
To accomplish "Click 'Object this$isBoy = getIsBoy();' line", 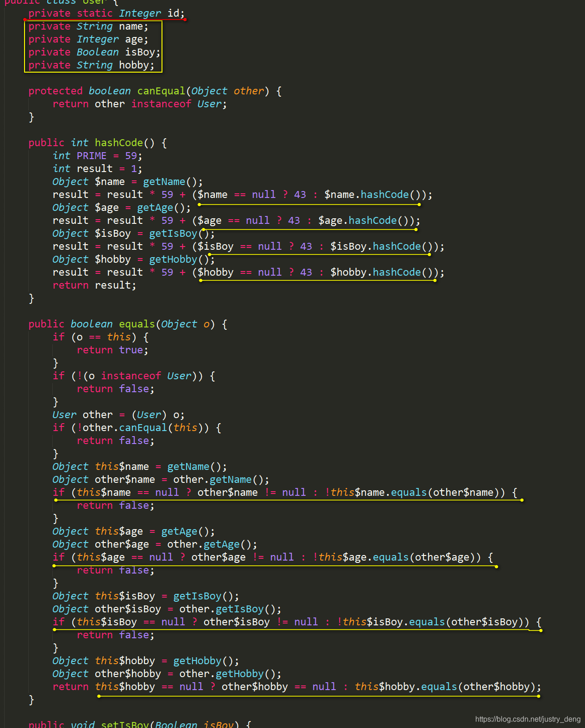I will [x=146, y=596].
